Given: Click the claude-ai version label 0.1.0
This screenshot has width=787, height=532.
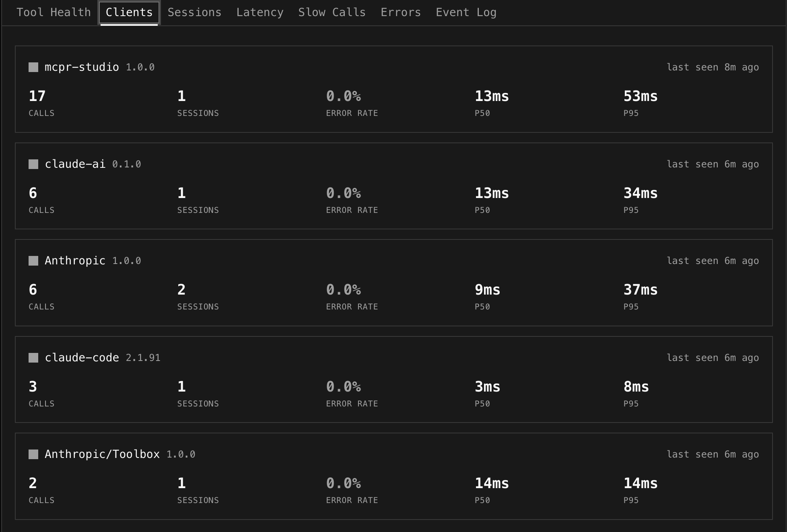Looking at the screenshot, I should click(x=127, y=164).
